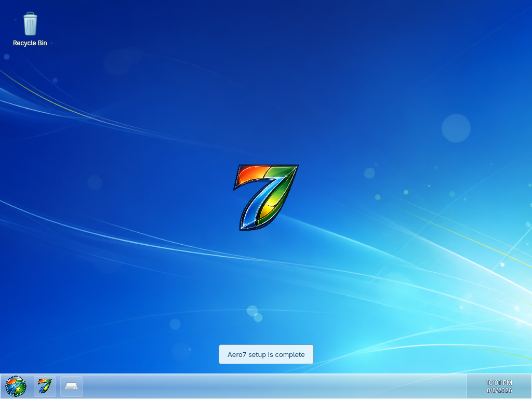
Task: Open the drive icon on taskbar
Action: (71, 386)
